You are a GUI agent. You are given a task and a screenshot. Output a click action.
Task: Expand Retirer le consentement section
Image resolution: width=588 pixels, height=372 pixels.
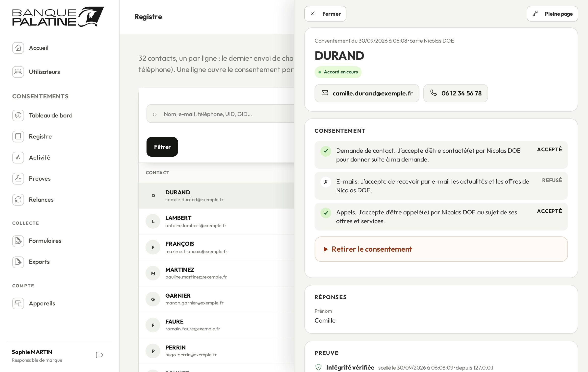(441, 249)
